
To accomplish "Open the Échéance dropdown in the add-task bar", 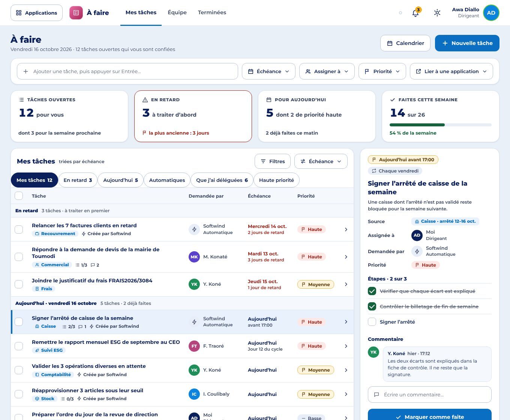I will tap(268, 71).
